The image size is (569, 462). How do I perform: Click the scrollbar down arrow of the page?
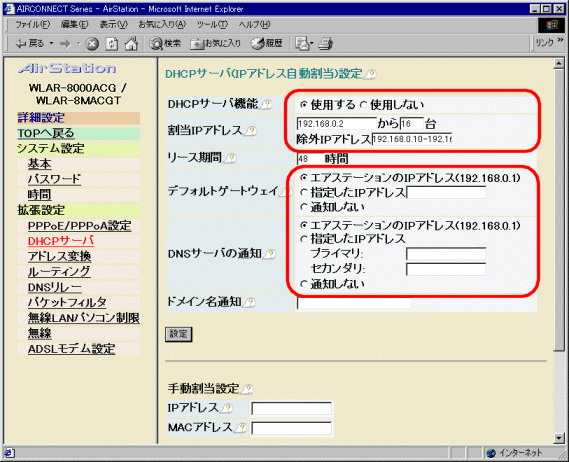click(559, 438)
